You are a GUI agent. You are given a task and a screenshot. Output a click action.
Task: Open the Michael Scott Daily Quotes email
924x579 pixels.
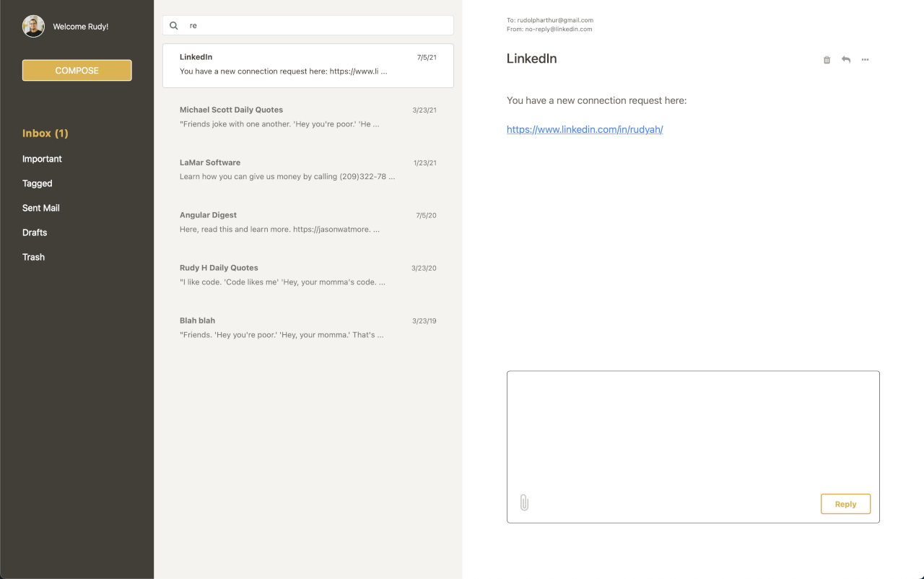pos(308,117)
